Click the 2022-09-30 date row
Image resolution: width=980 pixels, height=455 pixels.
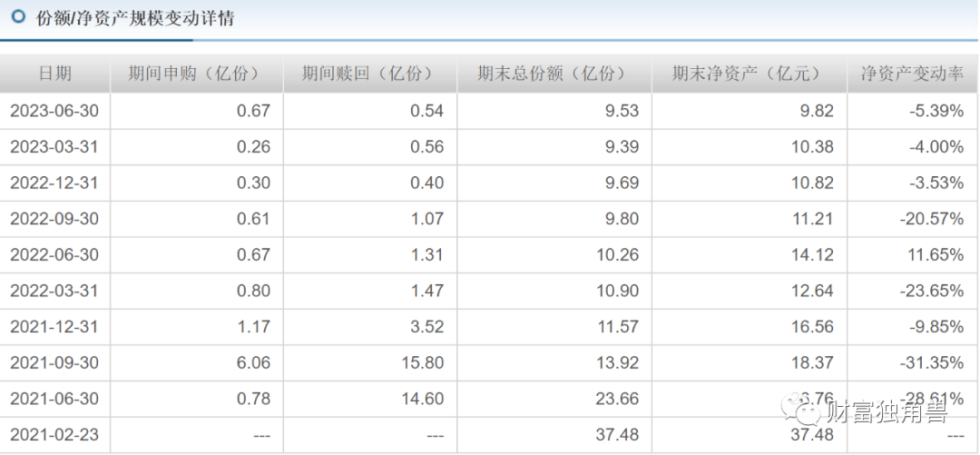[54, 219]
